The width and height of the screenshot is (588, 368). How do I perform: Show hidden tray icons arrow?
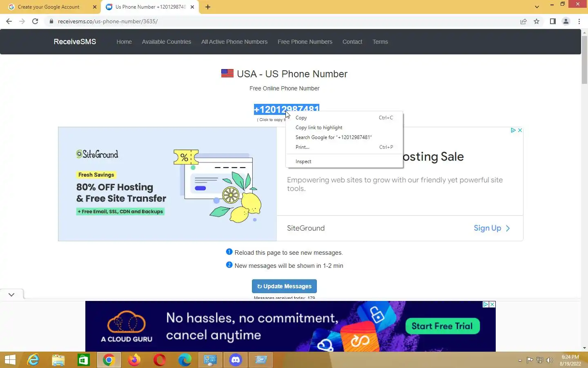point(520,360)
